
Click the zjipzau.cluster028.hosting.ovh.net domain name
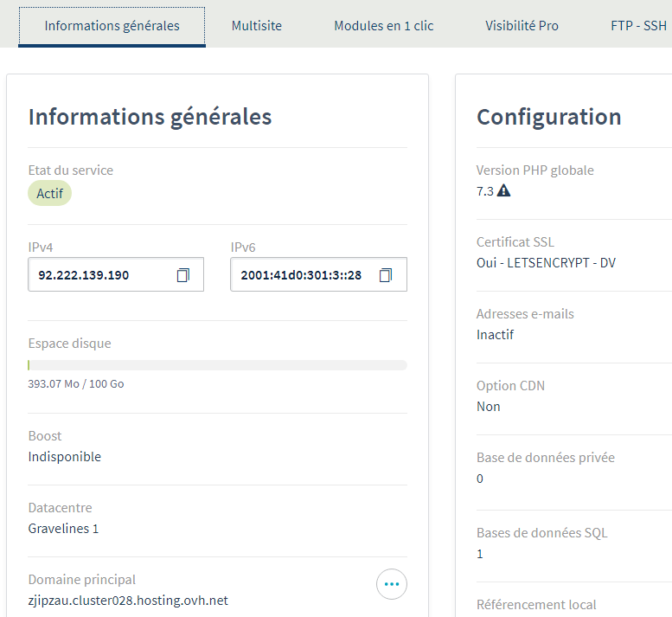click(128, 600)
